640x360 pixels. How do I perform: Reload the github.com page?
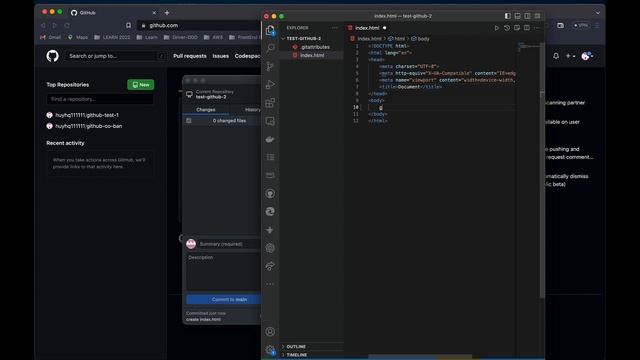(x=67, y=25)
